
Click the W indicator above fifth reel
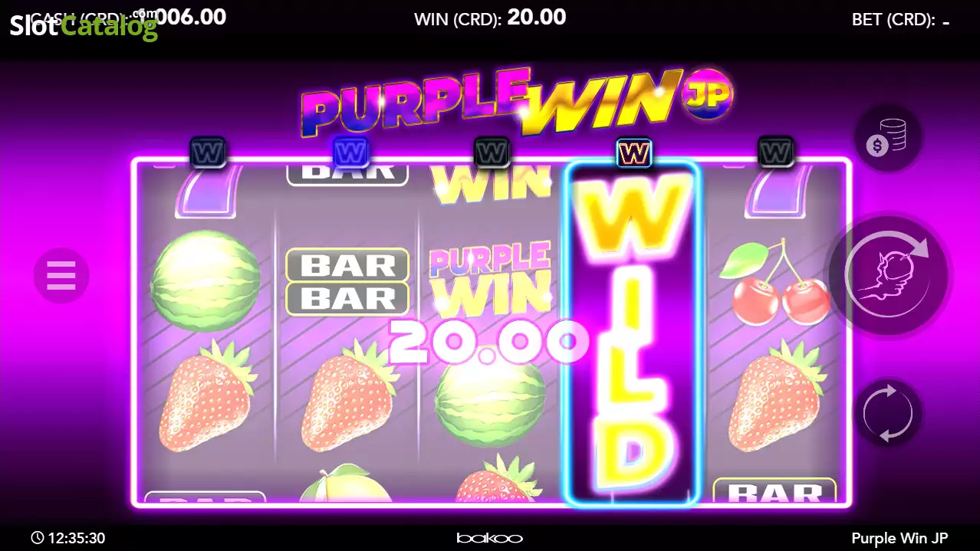click(x=775, y=153)
